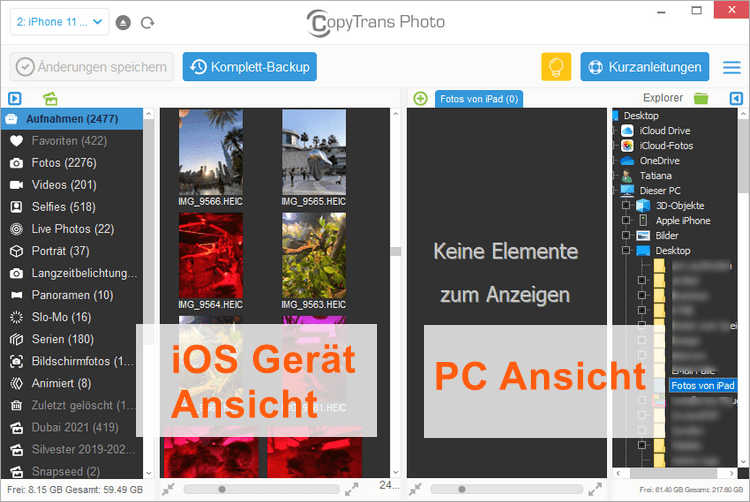The image size is (750, 502).
Task: Start Komplett-Backup
Action: [x=250, y=67]
